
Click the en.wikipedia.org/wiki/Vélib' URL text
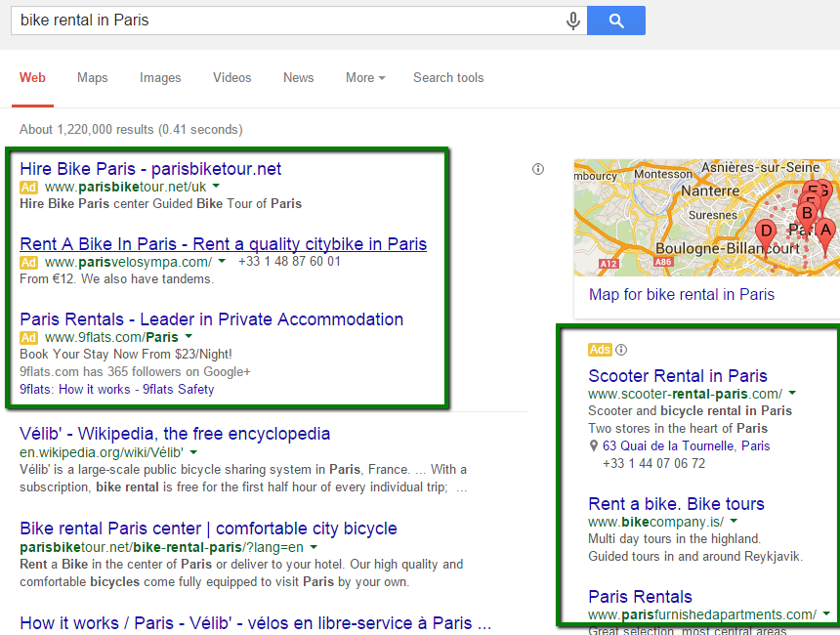point(102,453)
